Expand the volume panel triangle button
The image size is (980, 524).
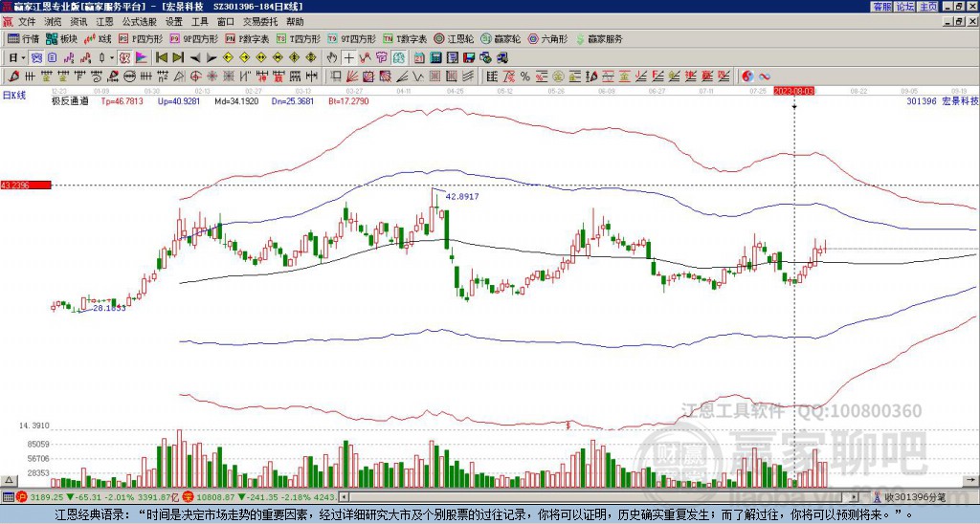[9, 480]
